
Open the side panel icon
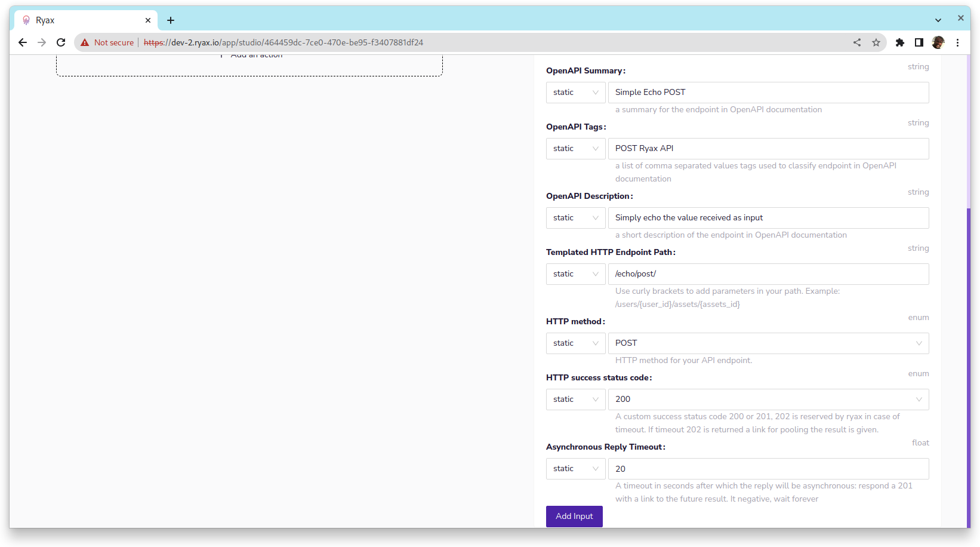click(919, 42)
